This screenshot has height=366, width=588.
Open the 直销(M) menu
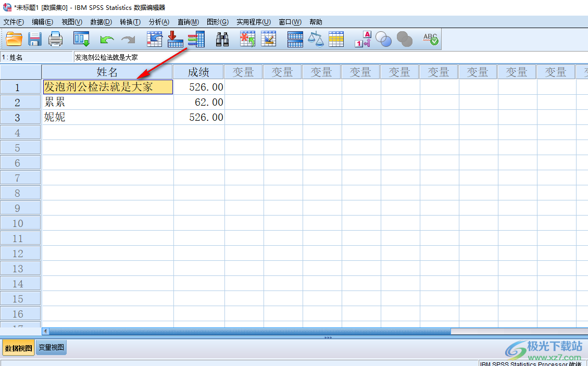pyautogui.click(x=188, y=22)
